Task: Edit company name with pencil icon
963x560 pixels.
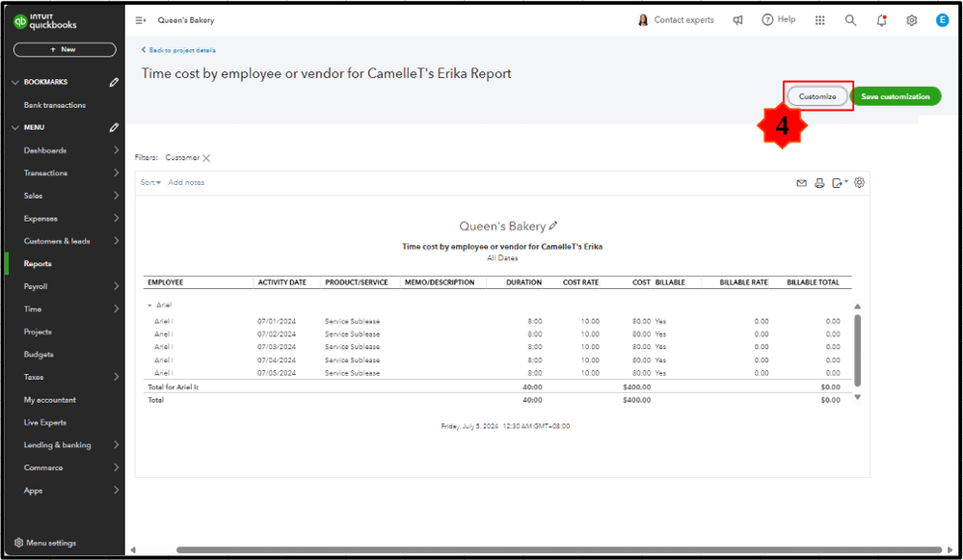Action: 552,226
